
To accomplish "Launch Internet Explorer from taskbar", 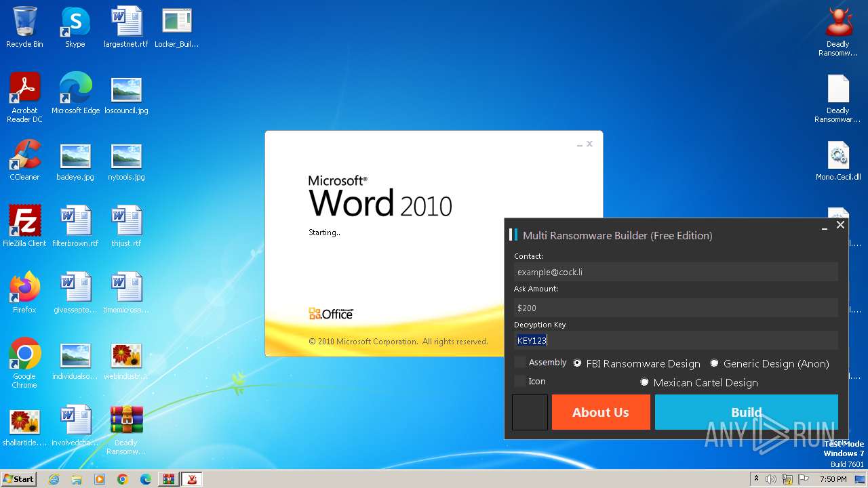I will coord(54,479).
